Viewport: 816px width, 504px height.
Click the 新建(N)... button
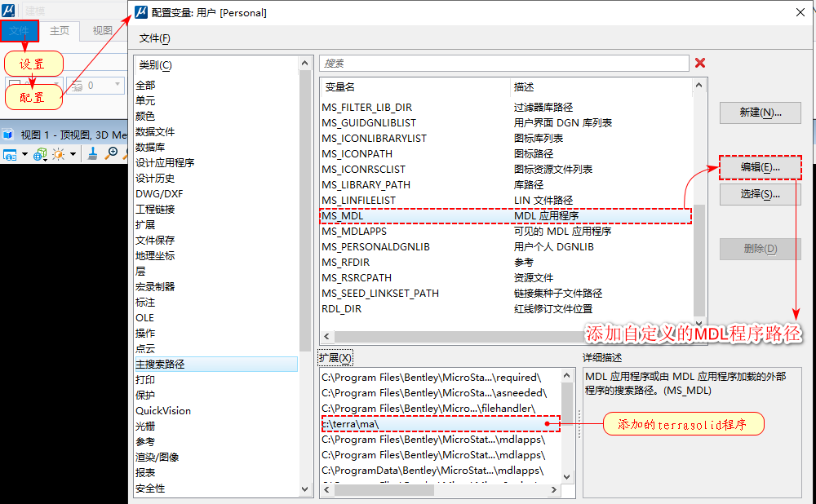pos(760,113)
